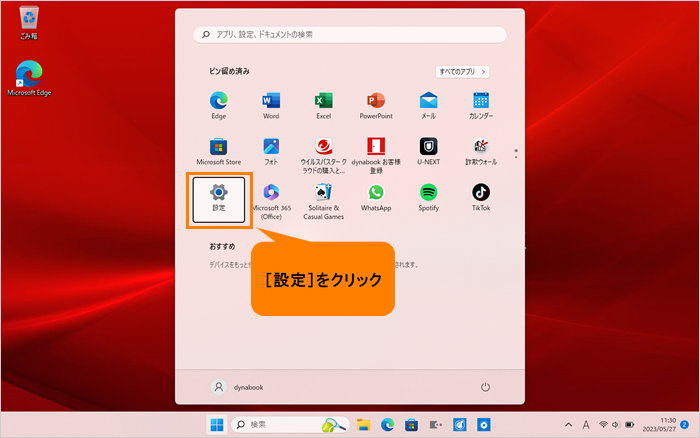Image resolution: width=700 pixels, height=438 pixels.
Task: Check the battery status tray icon
Action: [x=629, y=425]
